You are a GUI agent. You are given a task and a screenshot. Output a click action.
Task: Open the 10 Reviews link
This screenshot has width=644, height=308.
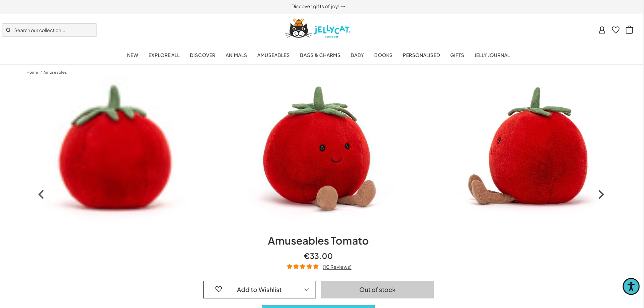337,267
